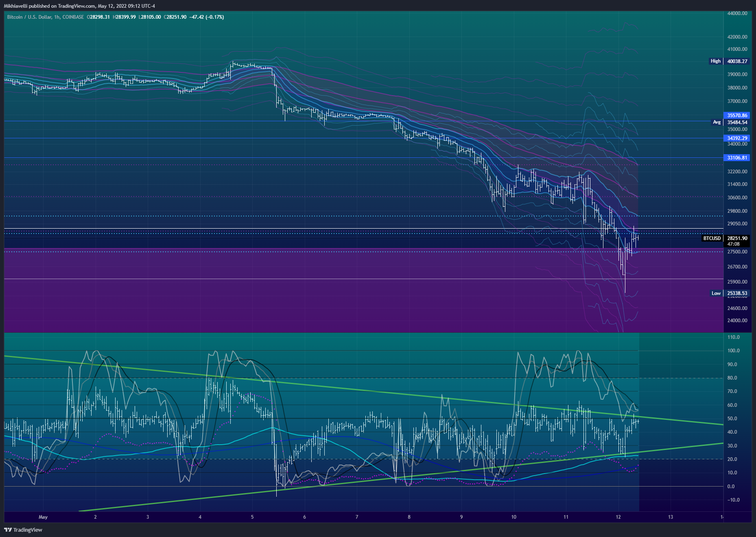The height and width of the screenshot is (537, 756).
Task: Click the 40038.27 high price value
Action: (x=737, y=61)
